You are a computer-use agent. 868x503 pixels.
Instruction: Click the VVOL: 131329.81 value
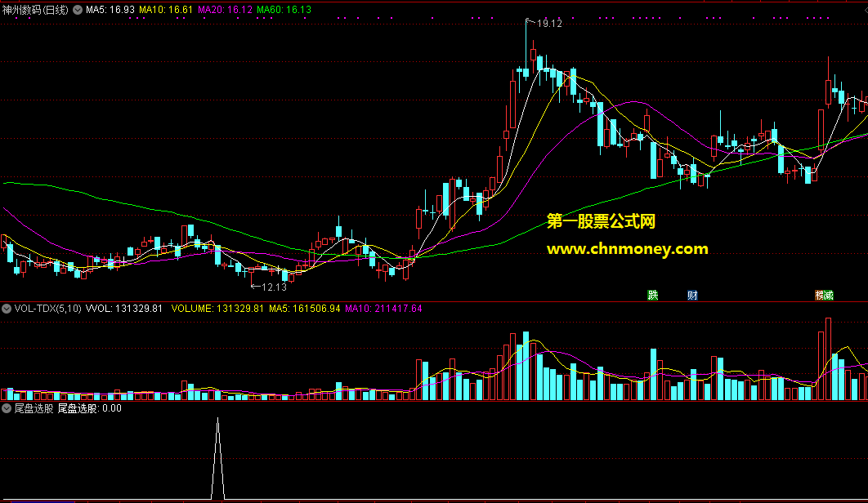click(124, 308)
